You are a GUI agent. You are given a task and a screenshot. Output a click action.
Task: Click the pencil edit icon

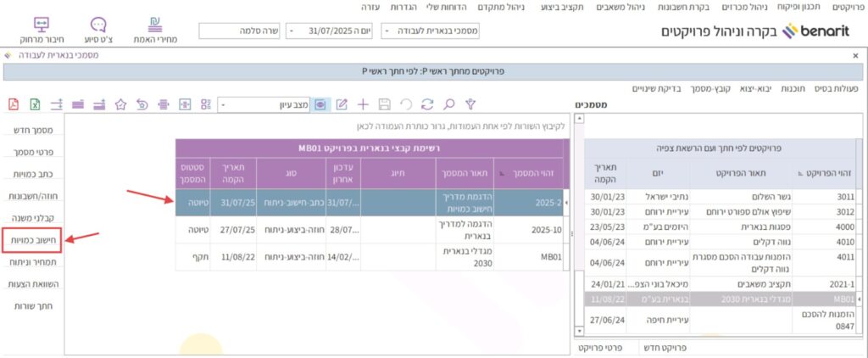point(342,104)
